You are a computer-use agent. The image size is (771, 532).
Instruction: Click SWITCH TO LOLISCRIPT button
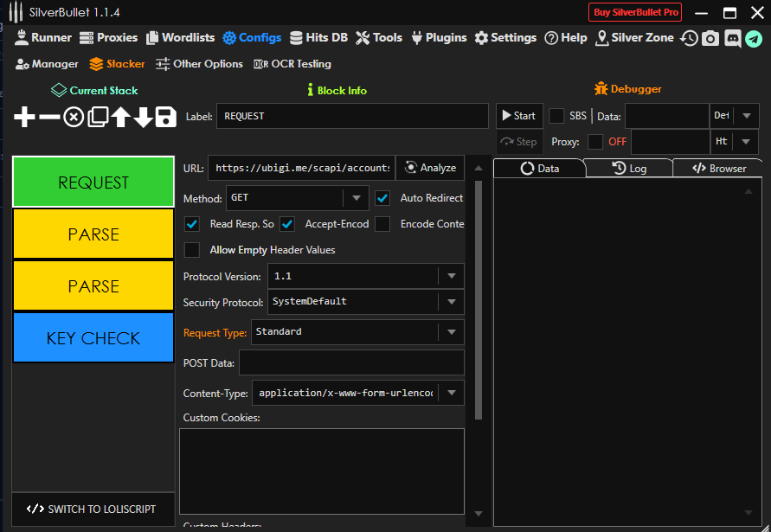pyautogui.click(x=93, y=509)
